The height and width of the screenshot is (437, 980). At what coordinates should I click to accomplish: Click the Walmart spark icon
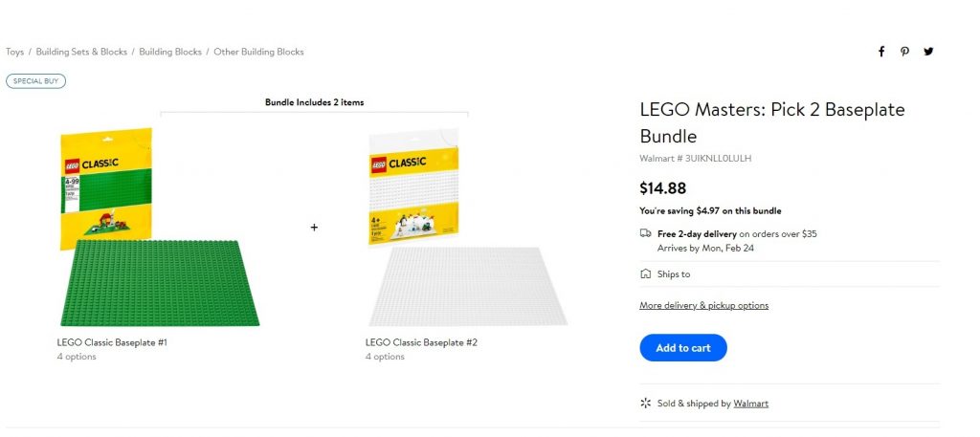point(646,404)
